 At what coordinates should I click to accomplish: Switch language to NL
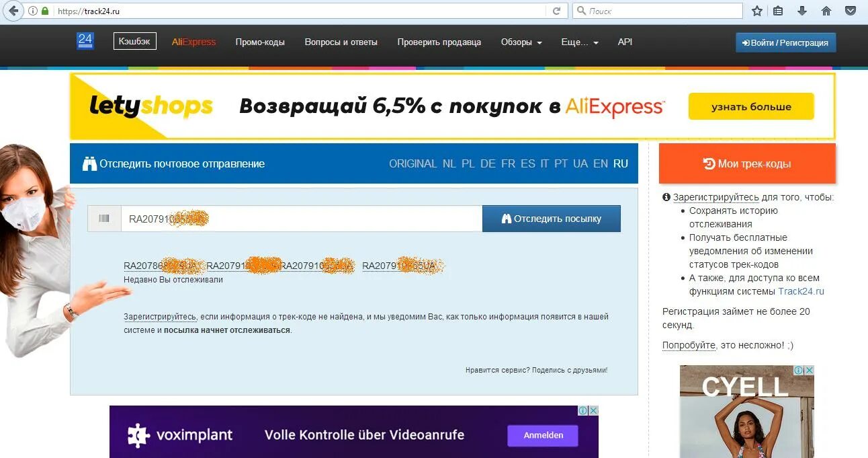(x=449, y=163)
